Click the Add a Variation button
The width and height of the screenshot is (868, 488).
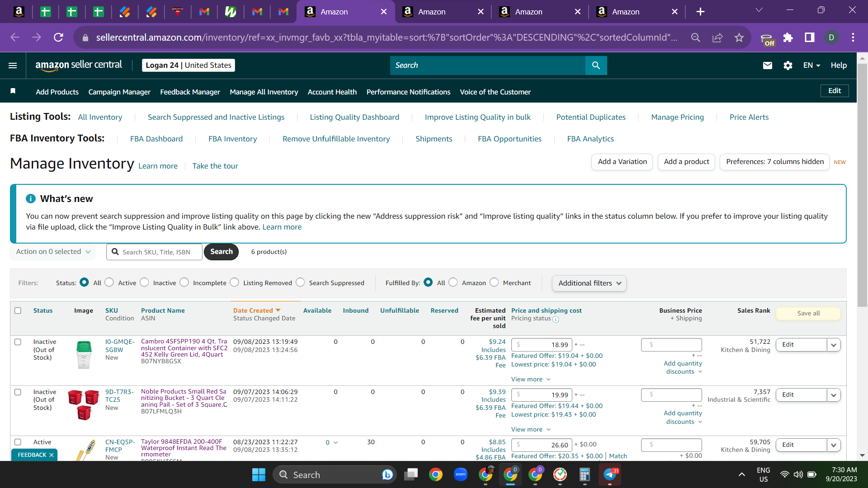622,162
